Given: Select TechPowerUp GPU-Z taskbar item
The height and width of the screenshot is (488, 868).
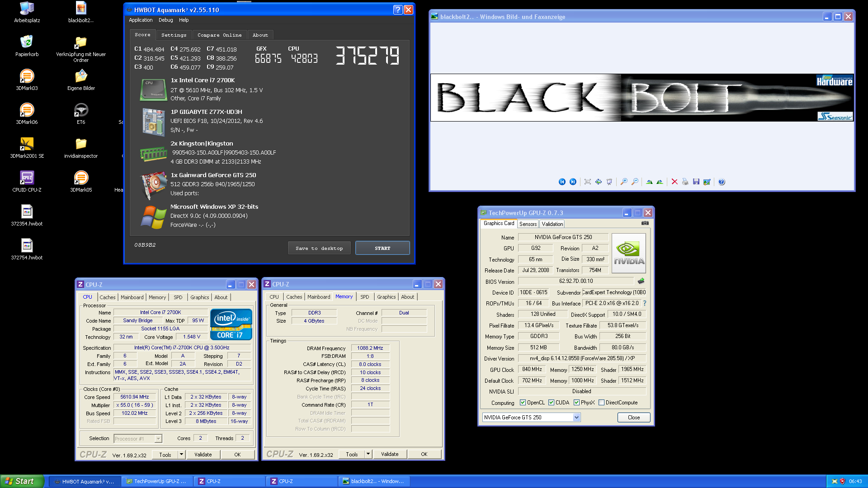Looking at the screenshot, I should (x=156, y=481).
